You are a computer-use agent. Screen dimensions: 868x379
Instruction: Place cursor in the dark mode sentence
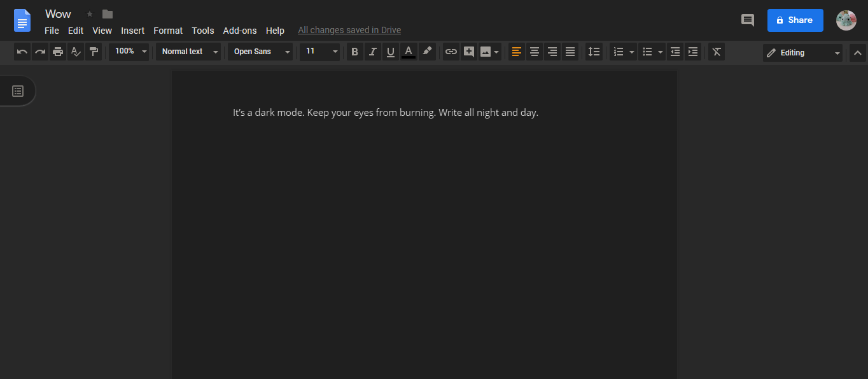coord(386,113)
